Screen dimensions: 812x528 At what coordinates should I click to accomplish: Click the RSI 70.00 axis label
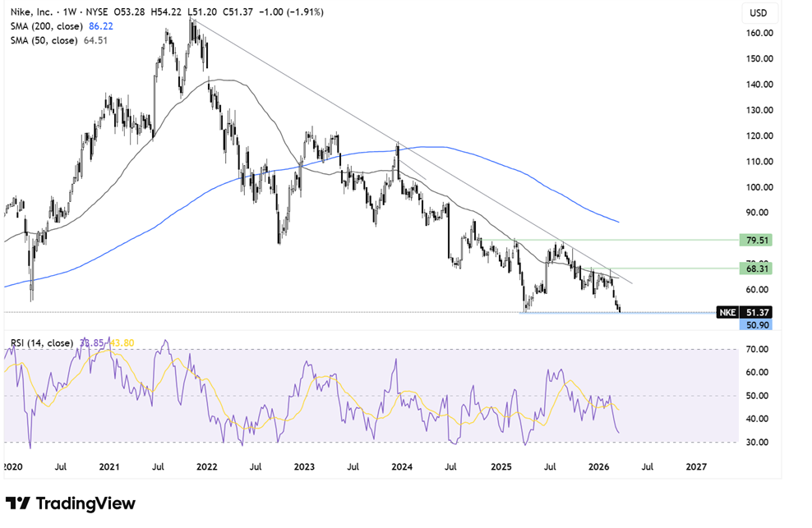757,350
